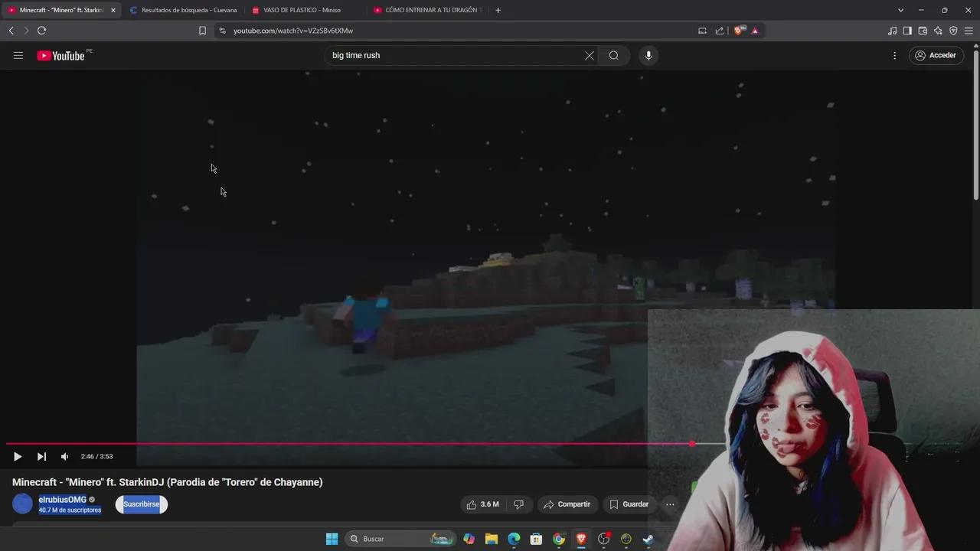Open YouTube settings three-dot menu

(x=894, y=55)
